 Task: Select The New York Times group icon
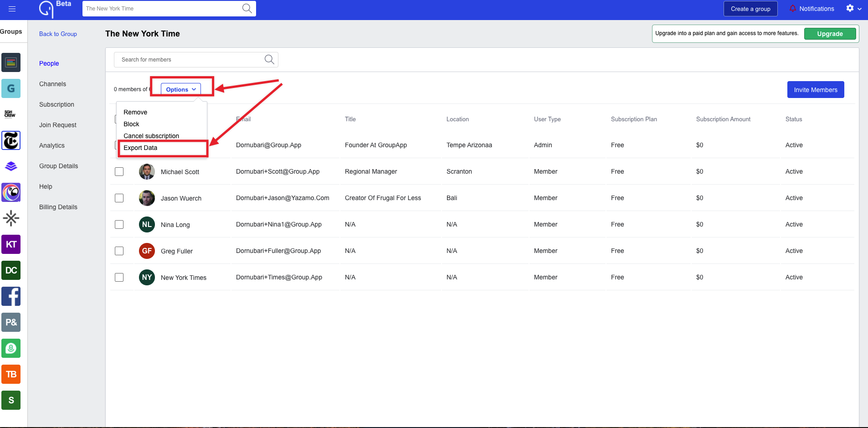point(11,140)
